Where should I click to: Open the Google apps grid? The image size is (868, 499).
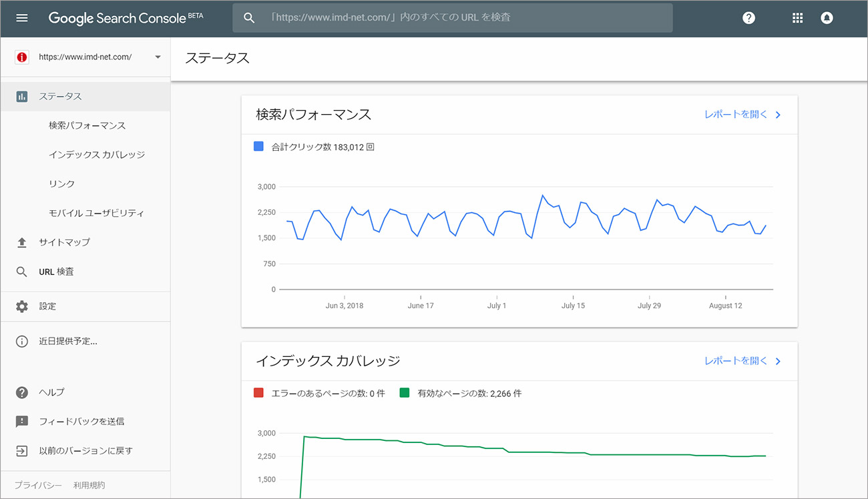pyautogui.click(x=797, y=18)
